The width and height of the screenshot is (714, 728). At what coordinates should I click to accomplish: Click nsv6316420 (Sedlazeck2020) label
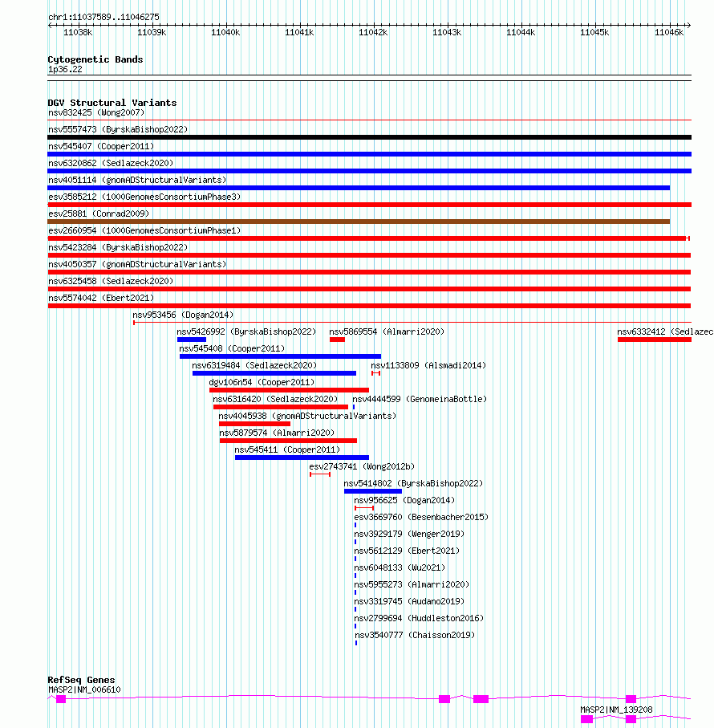[x=275, y=399]
